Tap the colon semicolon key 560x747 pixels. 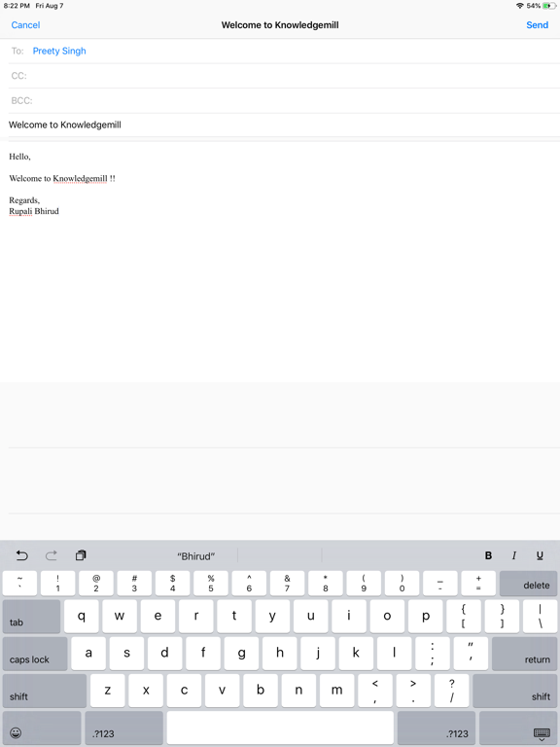[433, 654]
